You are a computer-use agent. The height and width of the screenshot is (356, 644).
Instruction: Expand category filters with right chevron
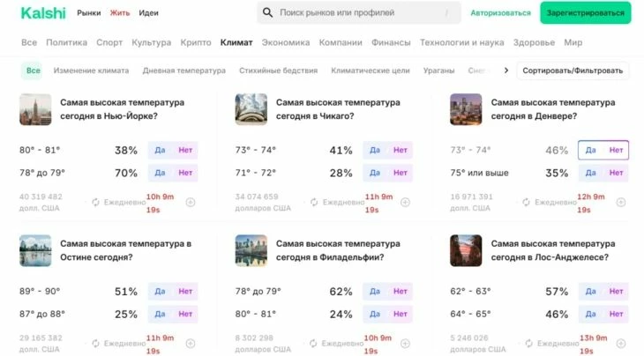click(x=506, y=70)
